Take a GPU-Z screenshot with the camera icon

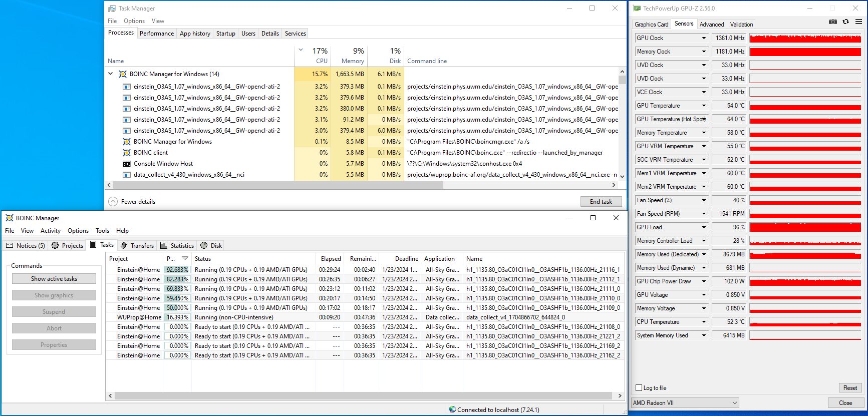[832, 22]
